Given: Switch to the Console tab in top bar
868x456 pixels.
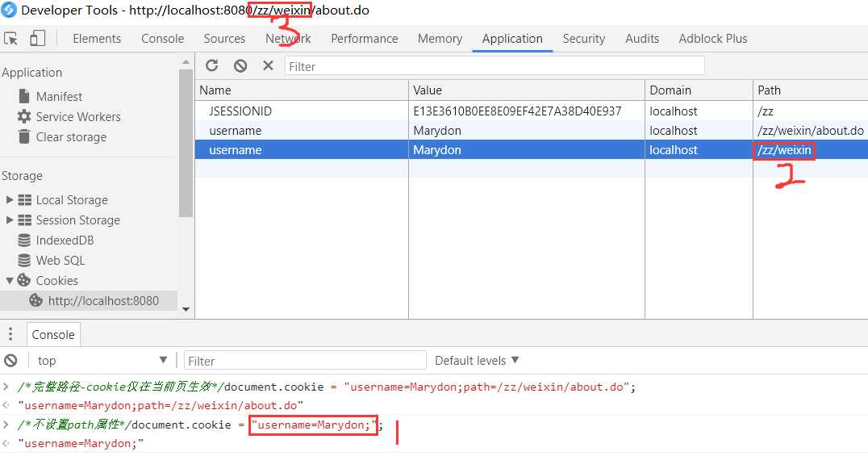Looking at the screenshot, I should [x=162, y=38].
